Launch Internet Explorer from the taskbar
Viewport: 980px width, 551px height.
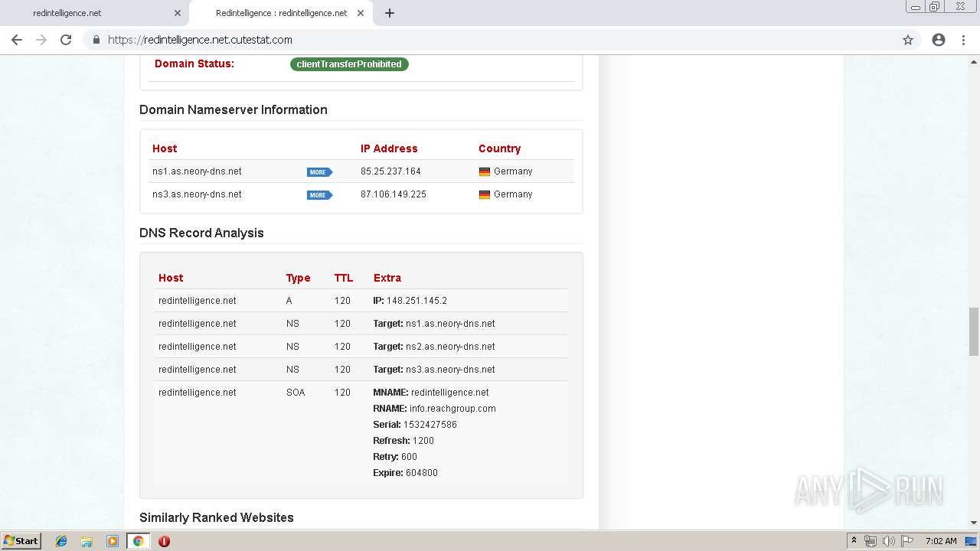61,541
